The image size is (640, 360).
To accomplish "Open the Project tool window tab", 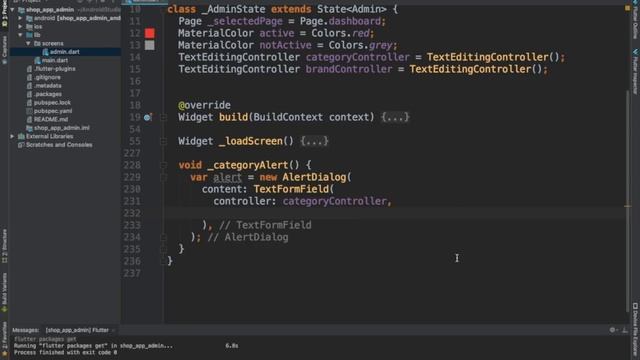I will [x=4, y=14].
